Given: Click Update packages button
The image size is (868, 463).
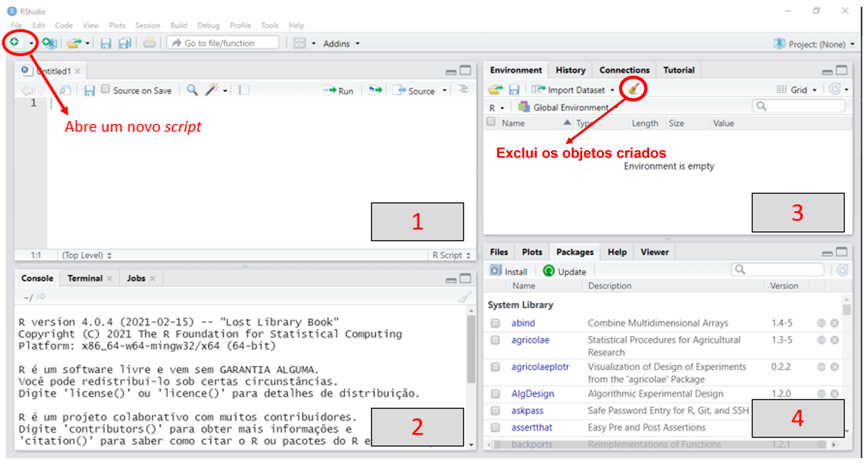Looking at the screenshot, I should (x=565, y=271).
